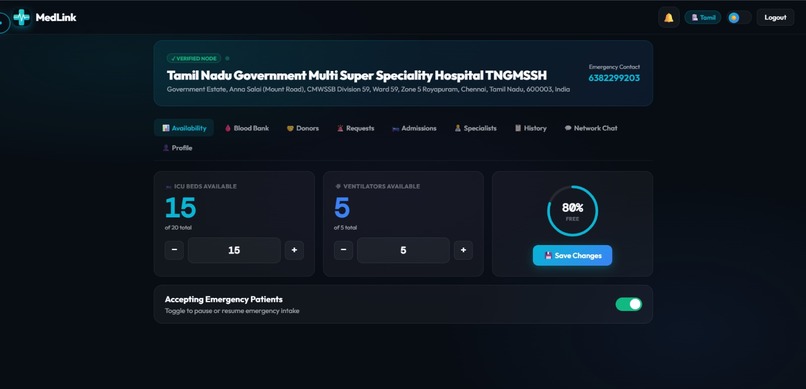Click the large cyan 15 ICU count

click(180, 208)
